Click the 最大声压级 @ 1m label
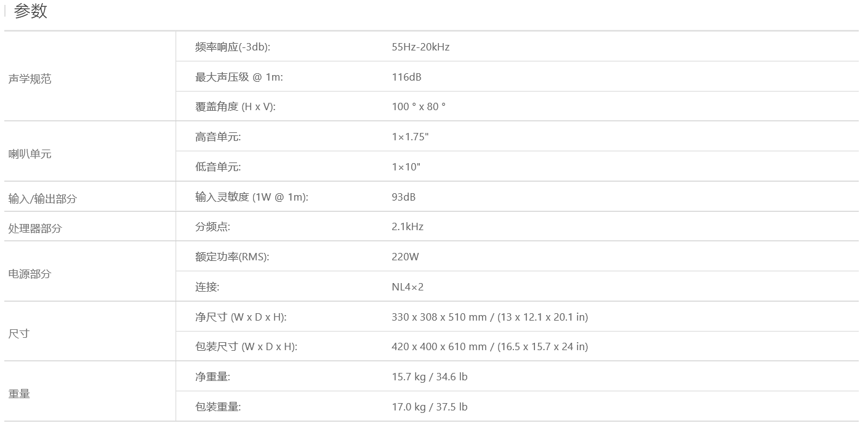 (x=239, y=77)
